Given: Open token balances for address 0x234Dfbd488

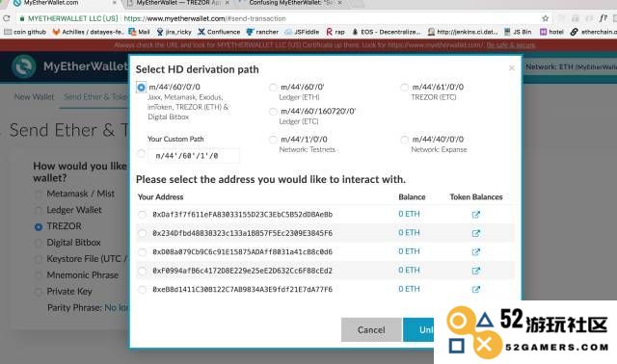Looking at the screenshot, I should pyautogui.click(x=475, y=233).
